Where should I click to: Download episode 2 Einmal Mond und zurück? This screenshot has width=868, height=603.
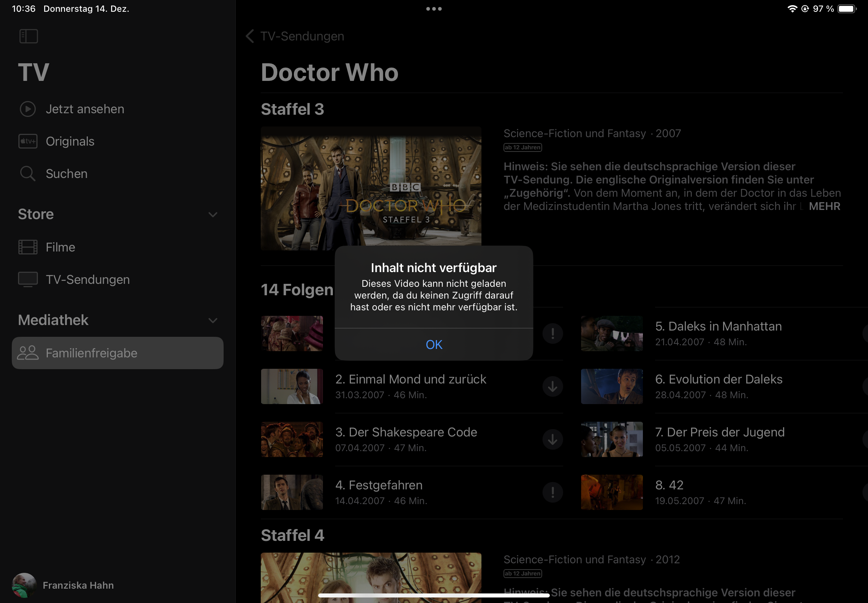pos(552,386)
